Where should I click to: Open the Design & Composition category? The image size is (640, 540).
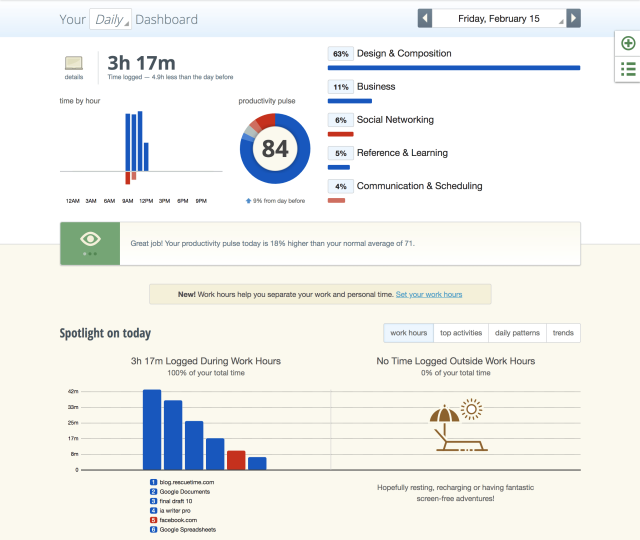pyautogui.click(x=404, y=53)
